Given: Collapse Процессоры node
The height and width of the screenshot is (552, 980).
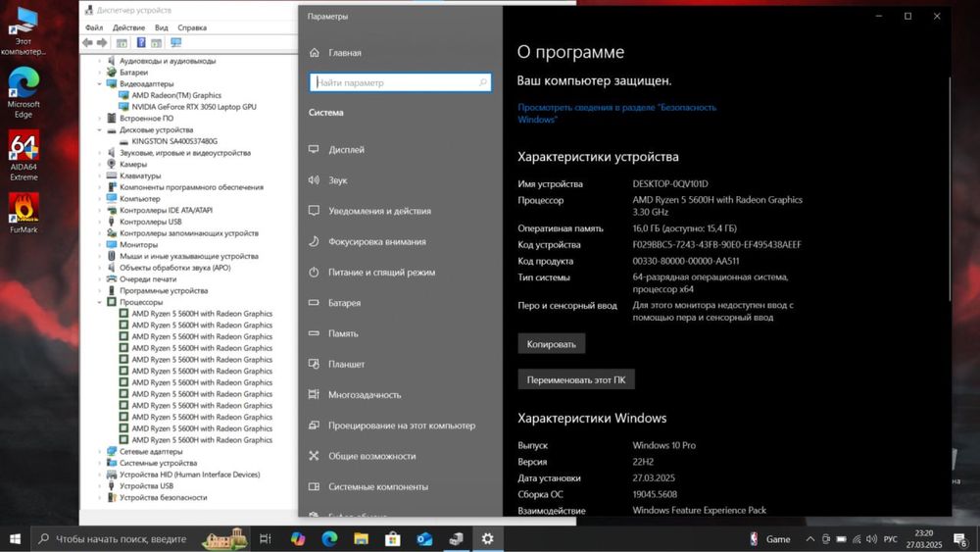Looking at the screenshot, I should pos(99,302).
